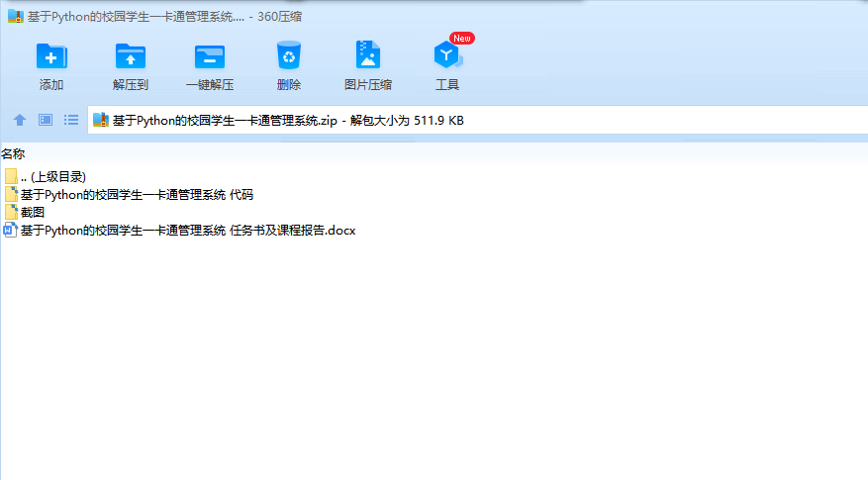Select the 任务书及课程报告.docx file
Viewport: 868px width, 480px height.
click(x=179, y=231)
